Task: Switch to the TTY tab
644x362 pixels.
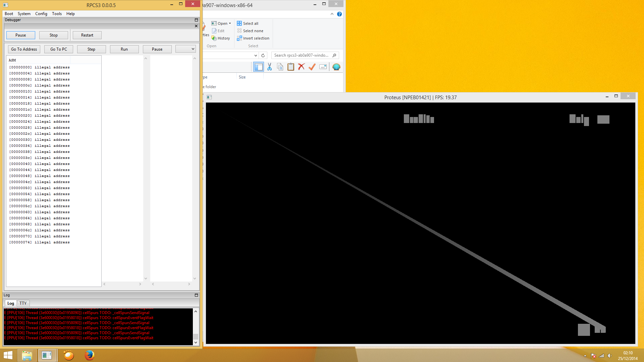Action: (x=23, y=303)
